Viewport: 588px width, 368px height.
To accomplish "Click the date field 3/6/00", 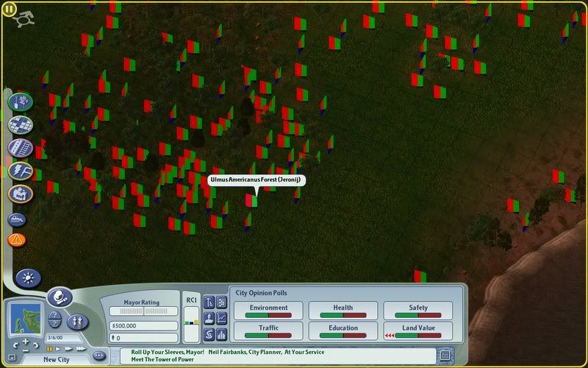I will pyautogui.click(x=63, y=338).
